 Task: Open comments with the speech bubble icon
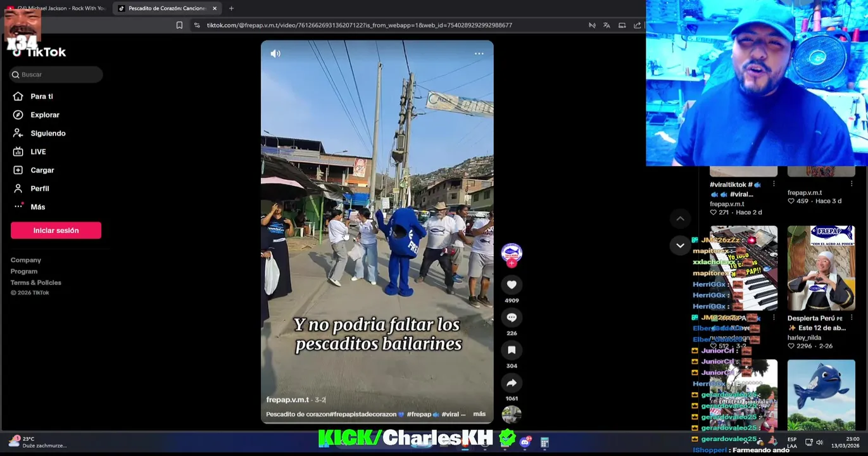click(512, 317)
